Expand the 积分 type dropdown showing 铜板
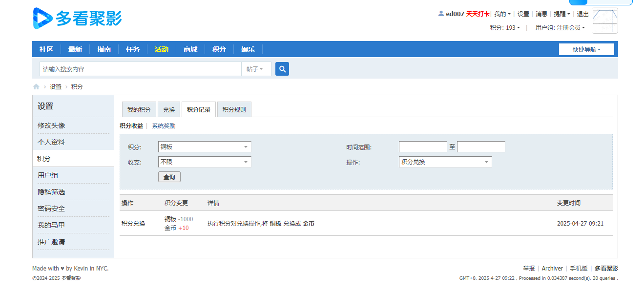The image size is (644, 292). 205,146
